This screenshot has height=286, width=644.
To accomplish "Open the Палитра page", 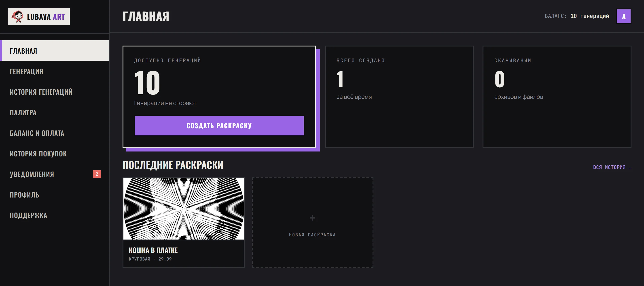I will tap(55, 112).
